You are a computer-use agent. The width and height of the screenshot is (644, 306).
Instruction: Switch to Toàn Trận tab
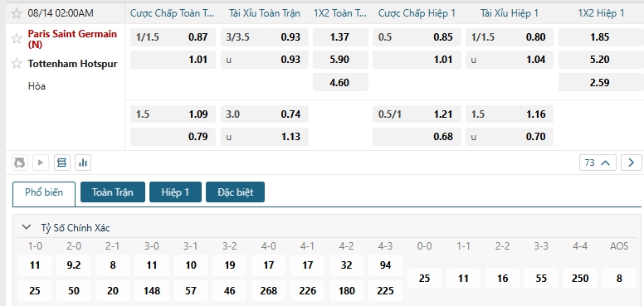click(x=113, y=192)
